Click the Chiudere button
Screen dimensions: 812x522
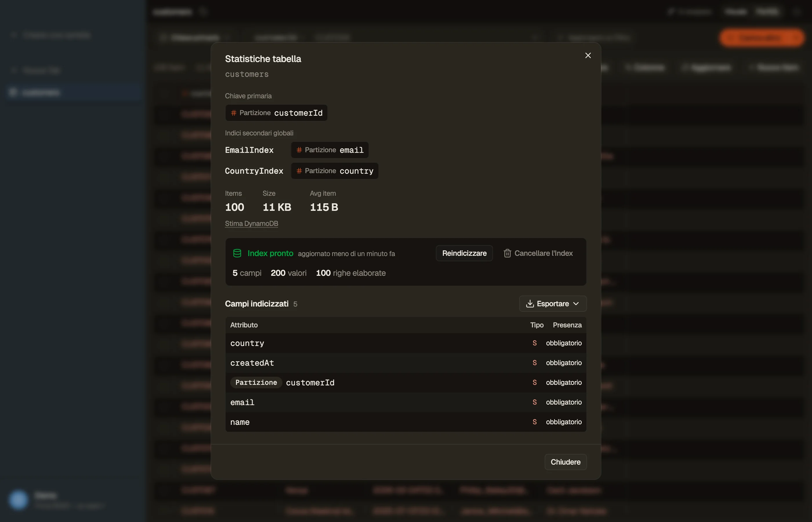[x=565, y=462]
